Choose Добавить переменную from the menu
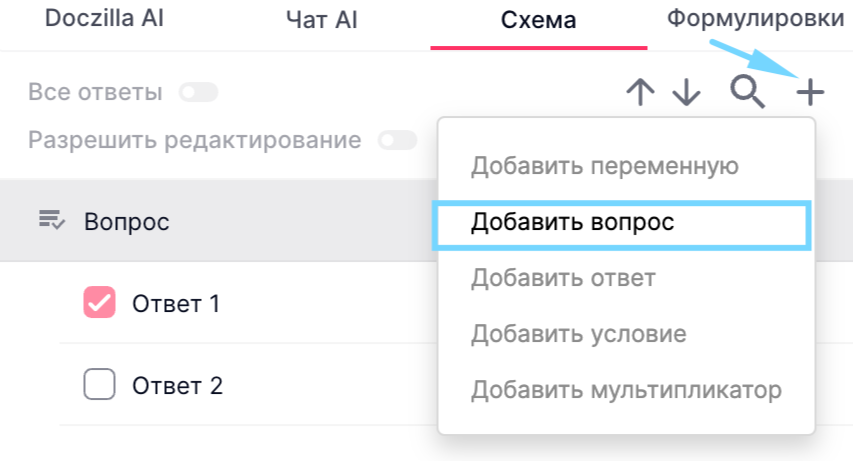Screen dimensions: 853x461 click(x=605, y=166)
